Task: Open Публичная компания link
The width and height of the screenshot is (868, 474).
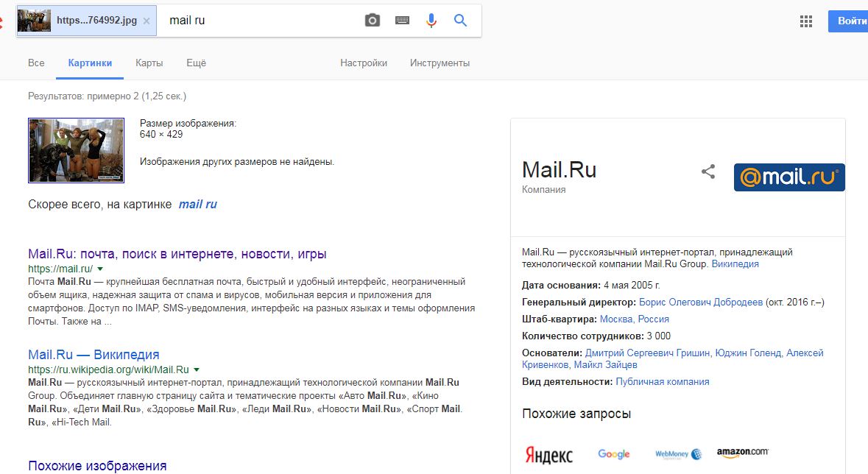Action: coord(662,382)
